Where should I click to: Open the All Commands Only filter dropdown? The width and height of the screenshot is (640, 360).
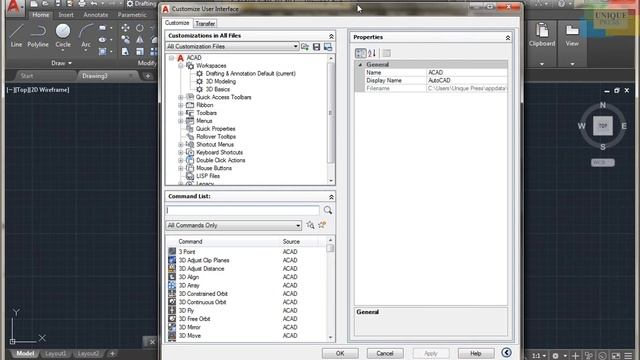[233, 225]
